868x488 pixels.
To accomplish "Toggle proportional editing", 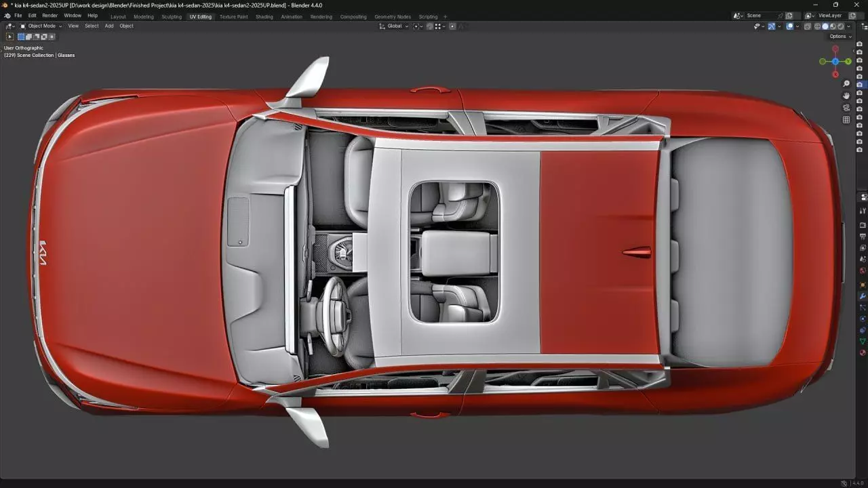I will click(452, 26).
